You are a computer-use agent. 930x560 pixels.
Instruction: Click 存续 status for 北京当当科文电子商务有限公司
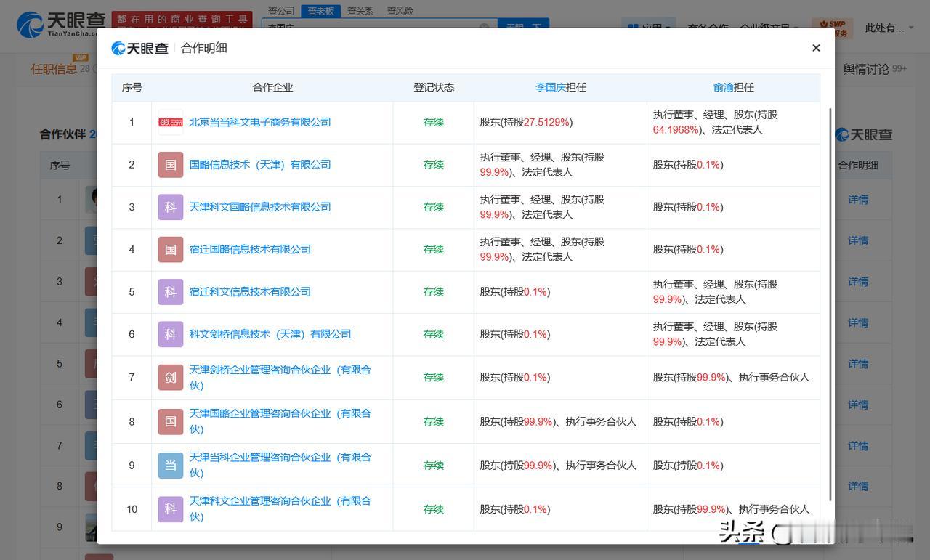point(434,122)
